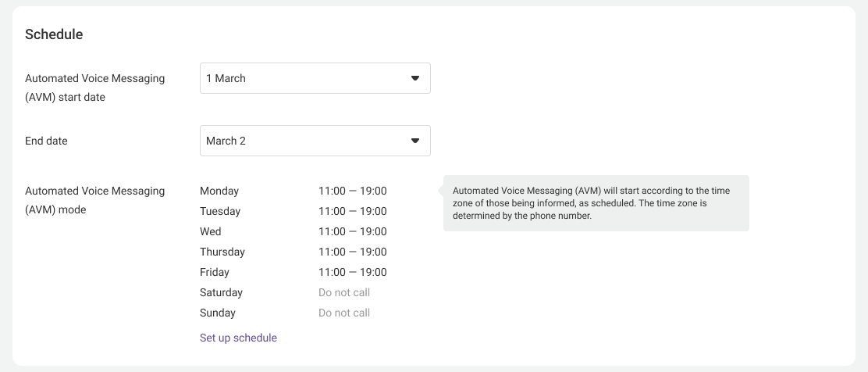Click the "1 March" start date value
This screenshot has height=372, width=868.
226,78
